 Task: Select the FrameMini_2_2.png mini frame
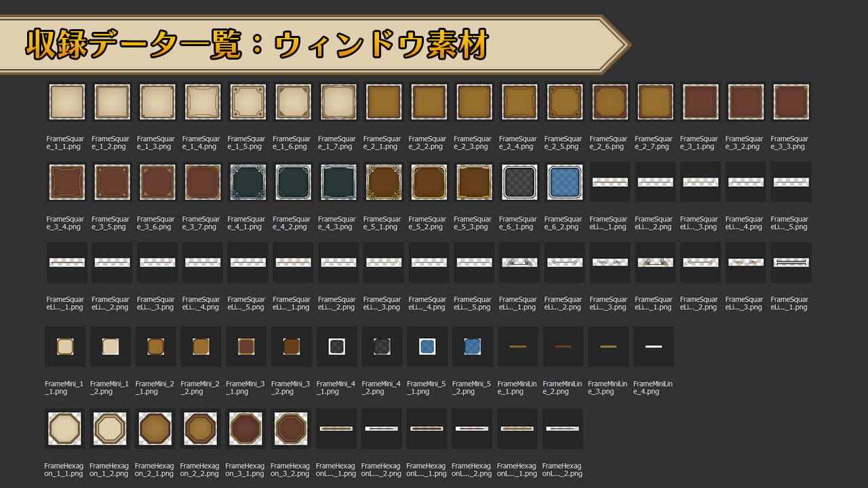(201, 346)
